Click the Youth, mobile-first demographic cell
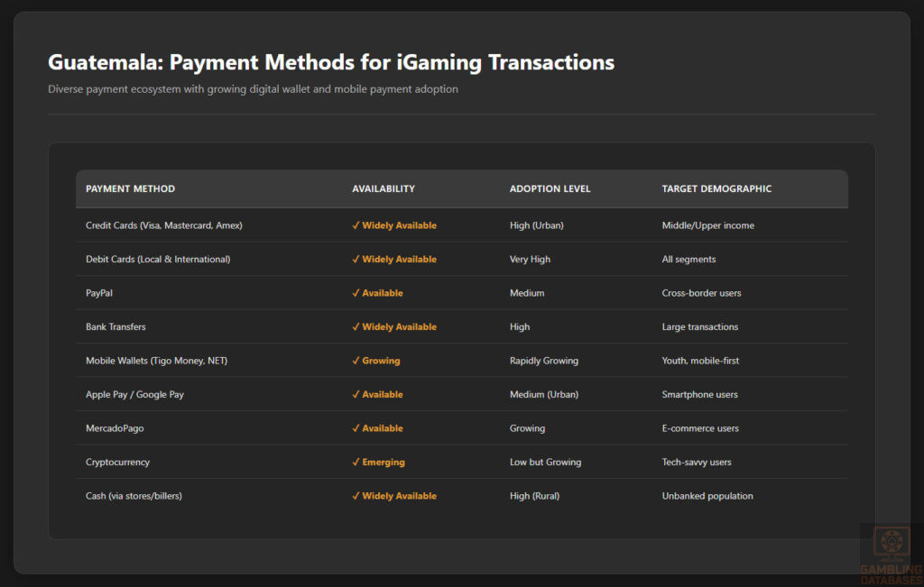 (702, 360)
